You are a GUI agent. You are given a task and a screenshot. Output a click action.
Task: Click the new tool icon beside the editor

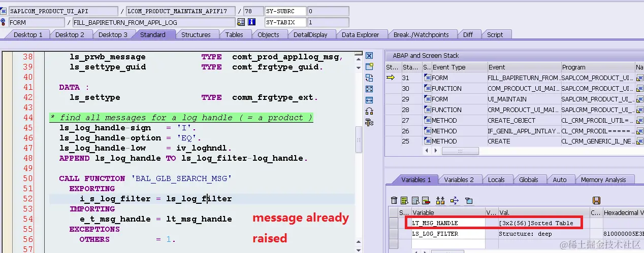pos(369,66)
